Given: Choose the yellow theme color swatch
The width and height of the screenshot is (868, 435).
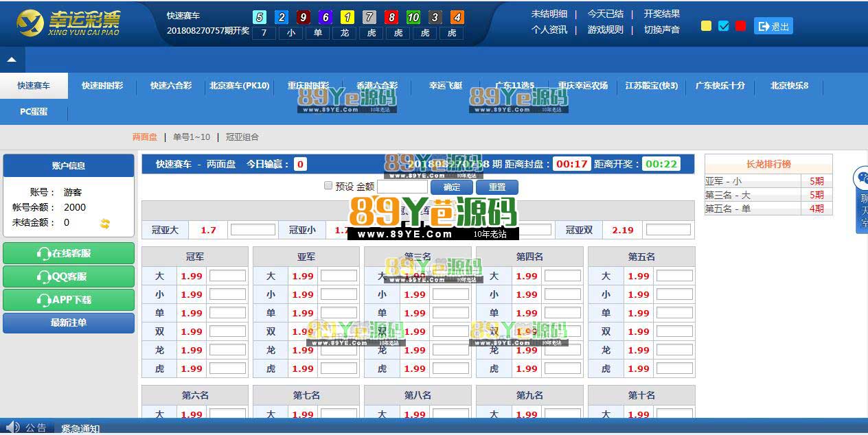Looking at the screenshot, I should point(706,26).
